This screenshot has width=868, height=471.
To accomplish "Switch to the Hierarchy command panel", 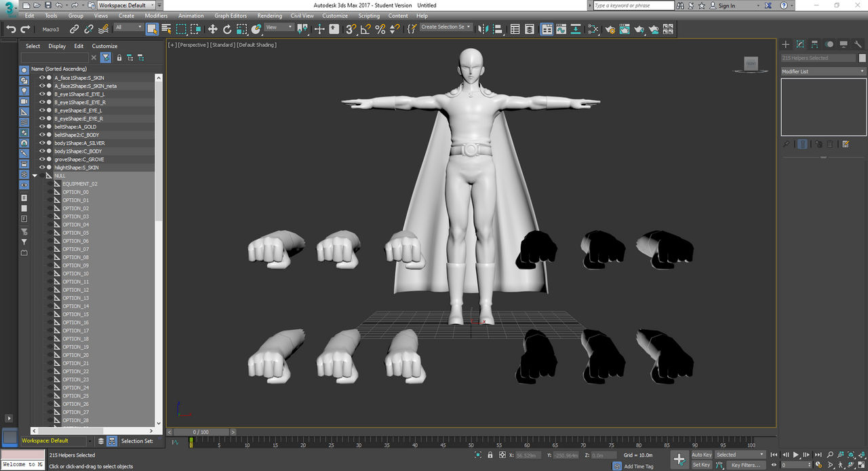I will (814, 44).
